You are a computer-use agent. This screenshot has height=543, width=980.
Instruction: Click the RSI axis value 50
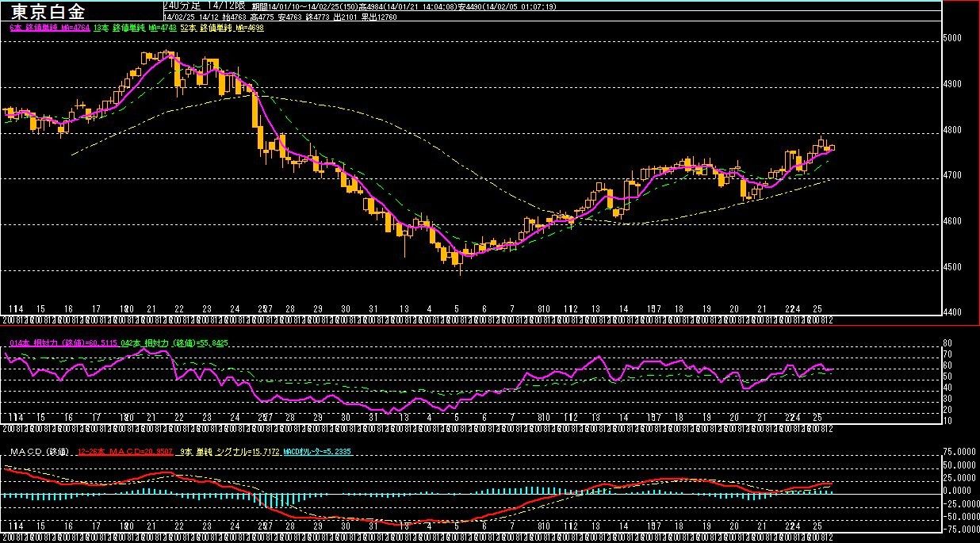(x=949, y=376)
